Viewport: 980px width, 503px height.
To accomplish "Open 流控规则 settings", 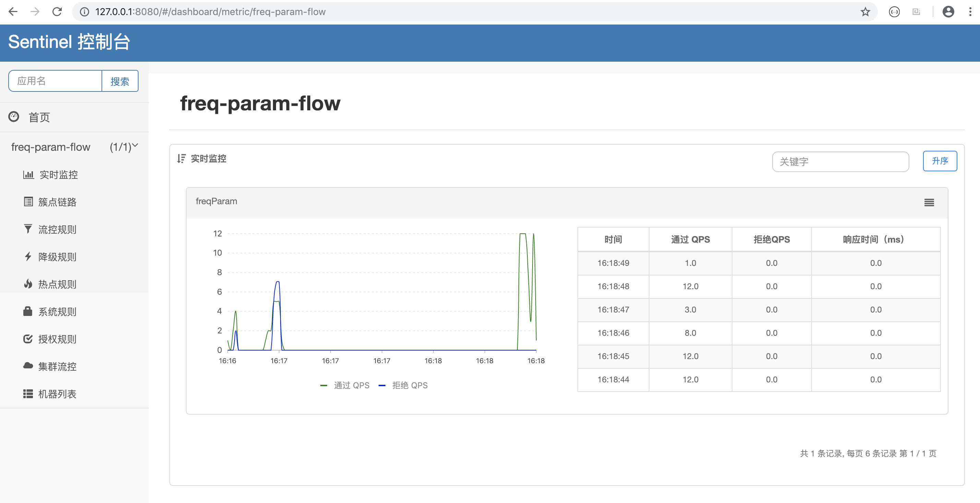I will [58, 230].
